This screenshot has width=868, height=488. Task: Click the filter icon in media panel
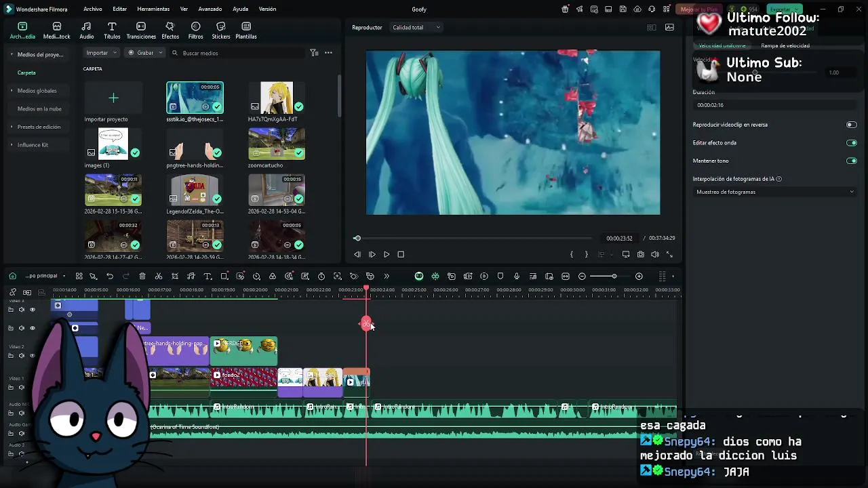click(314, 52)
